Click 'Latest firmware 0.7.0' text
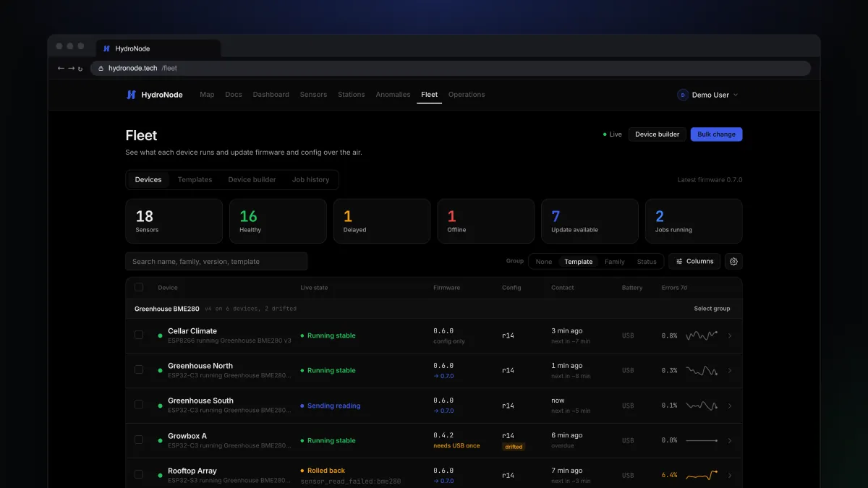Viewport: 868px width, 488px height. (710, 180)
